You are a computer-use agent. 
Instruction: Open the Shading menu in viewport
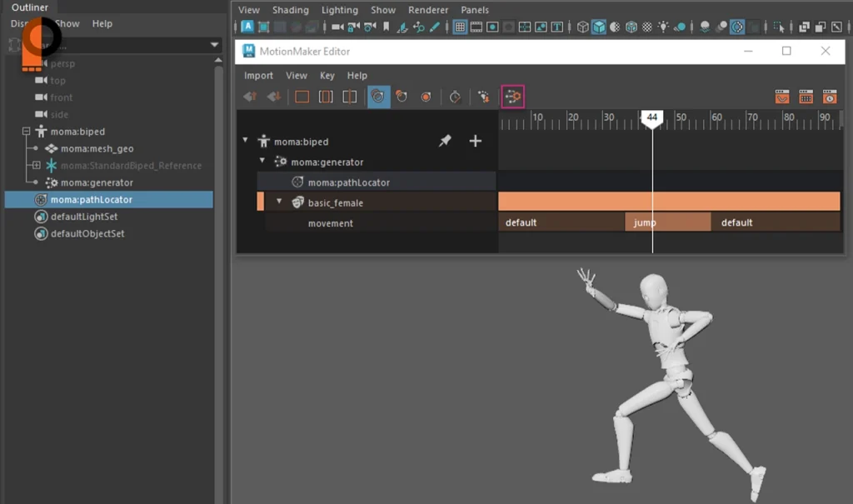[290, 10]
